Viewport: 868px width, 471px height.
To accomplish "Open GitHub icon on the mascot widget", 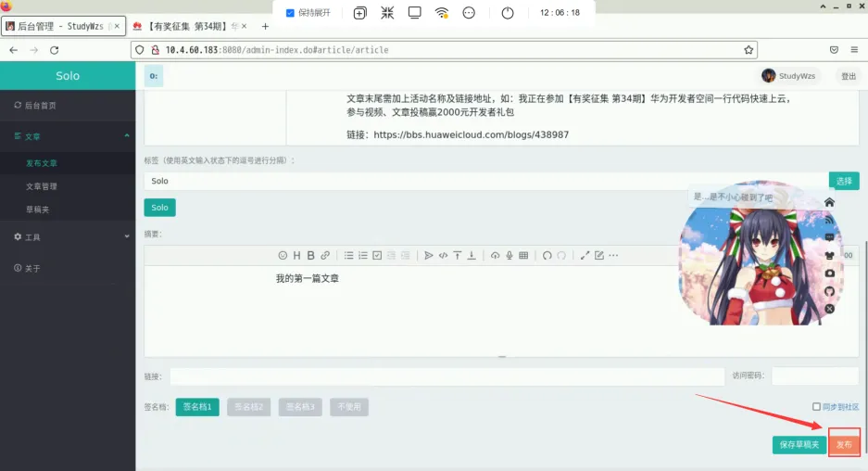I will [829, 291].
